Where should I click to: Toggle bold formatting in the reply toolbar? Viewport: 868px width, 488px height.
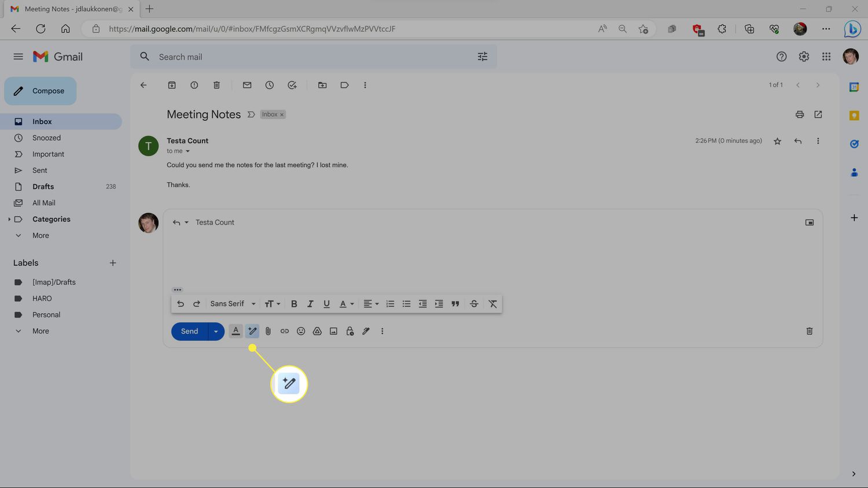pyautogui.click(x=294, y=304)
